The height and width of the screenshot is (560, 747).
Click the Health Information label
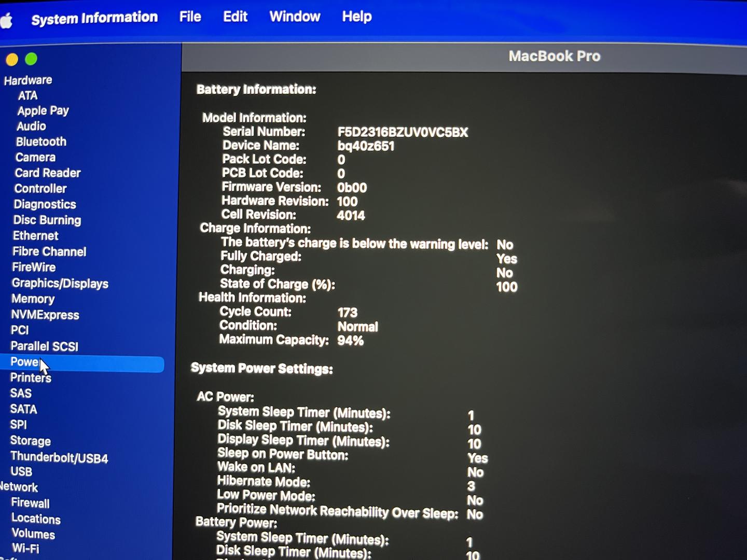[252, 298]
